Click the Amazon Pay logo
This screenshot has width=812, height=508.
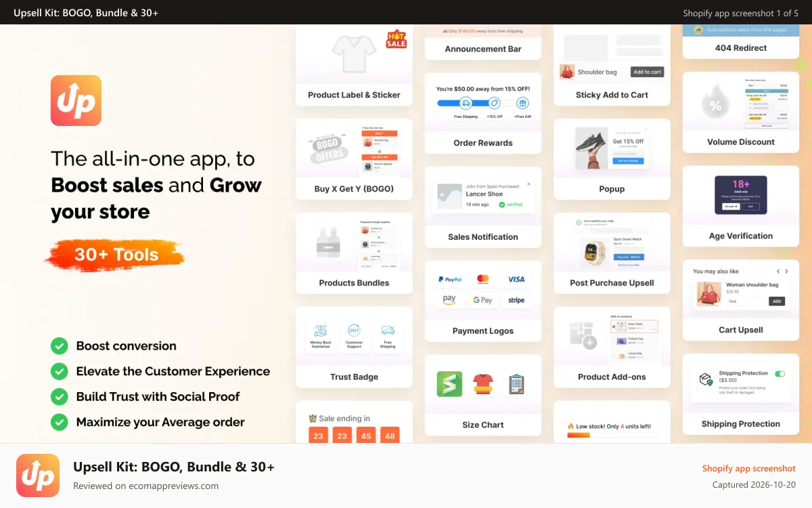[x=449, y=299]
